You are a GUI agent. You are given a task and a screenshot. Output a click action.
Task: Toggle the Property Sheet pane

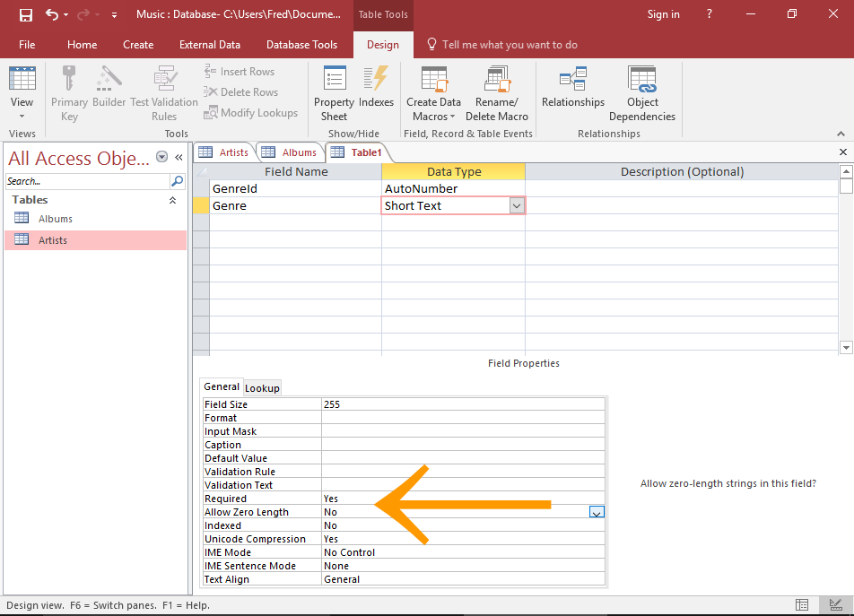tap(334, 93)
